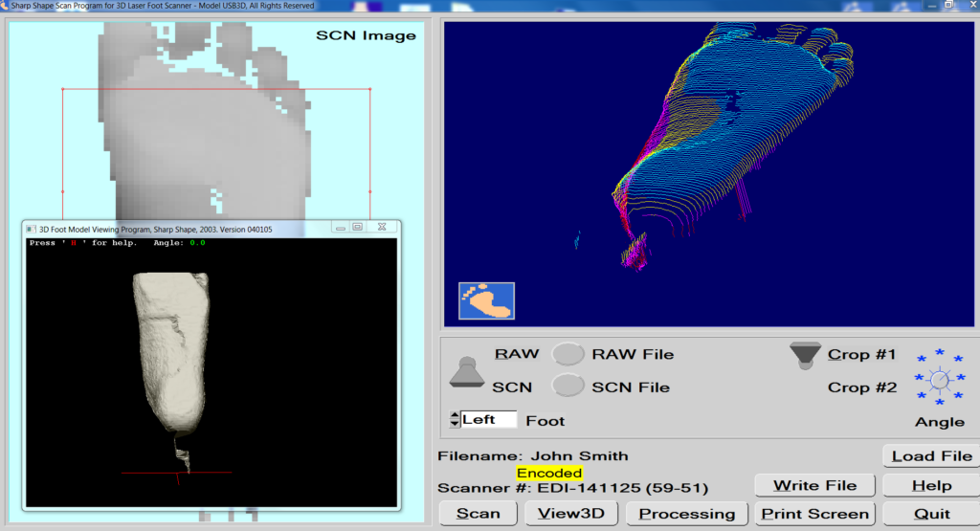Click Write File to save scan

[814, 485]
